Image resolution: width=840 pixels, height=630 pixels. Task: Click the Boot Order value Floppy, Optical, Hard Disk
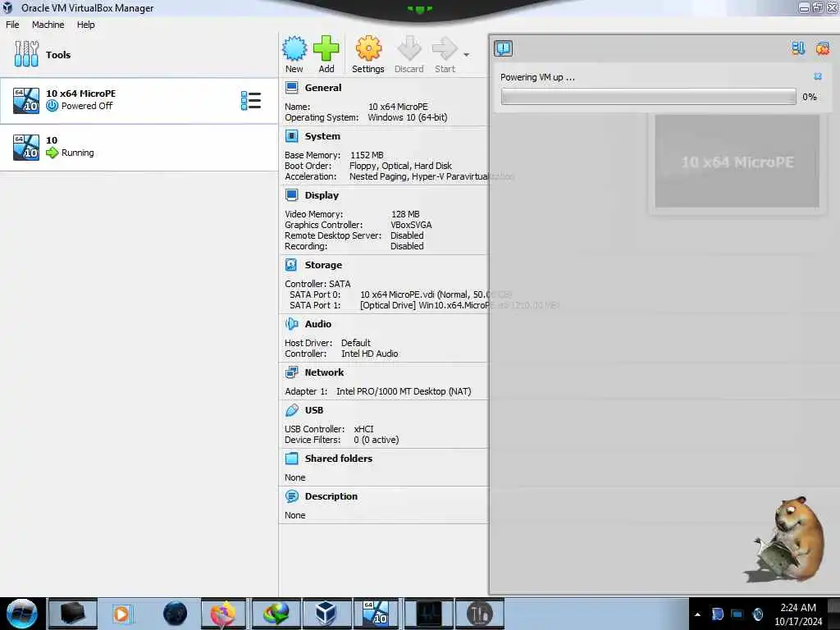tap(400, 166)
